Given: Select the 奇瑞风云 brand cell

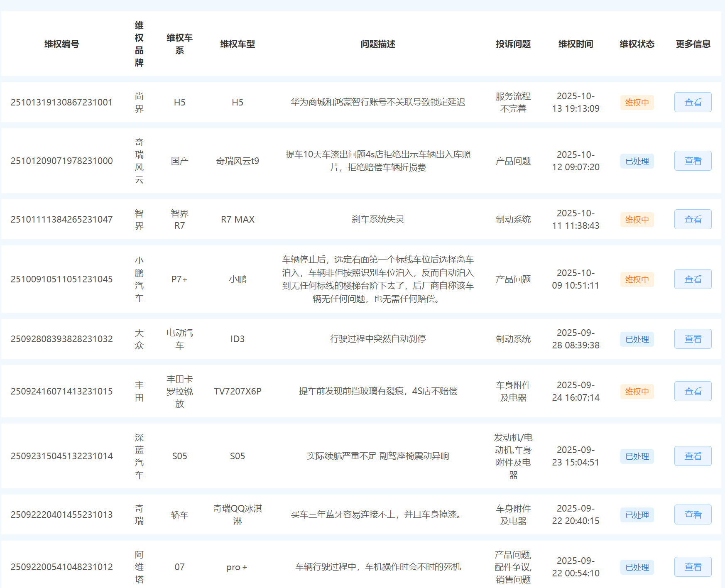Looking at the screenshot, I should pos(139,161).
